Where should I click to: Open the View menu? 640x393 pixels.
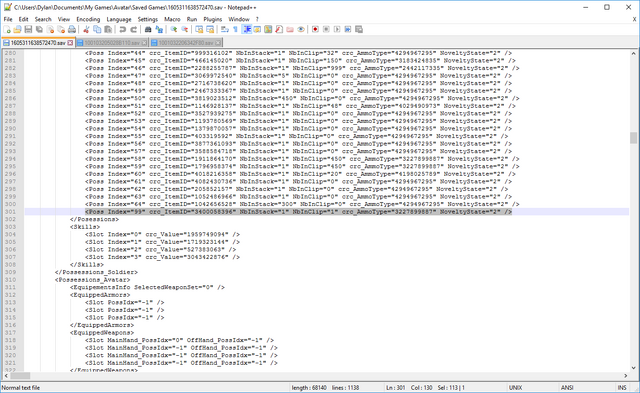pyautogui.click(x=64, y=19)
